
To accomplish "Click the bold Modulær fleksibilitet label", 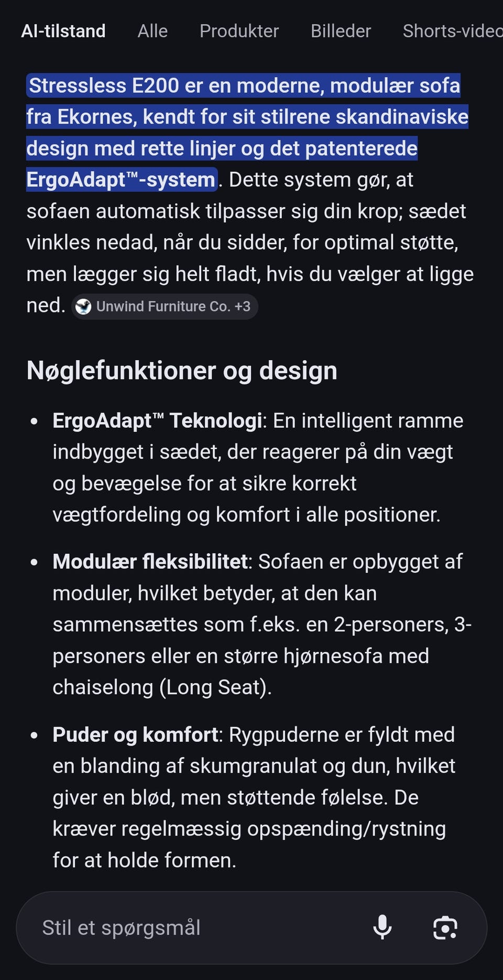I will (150, 562).
